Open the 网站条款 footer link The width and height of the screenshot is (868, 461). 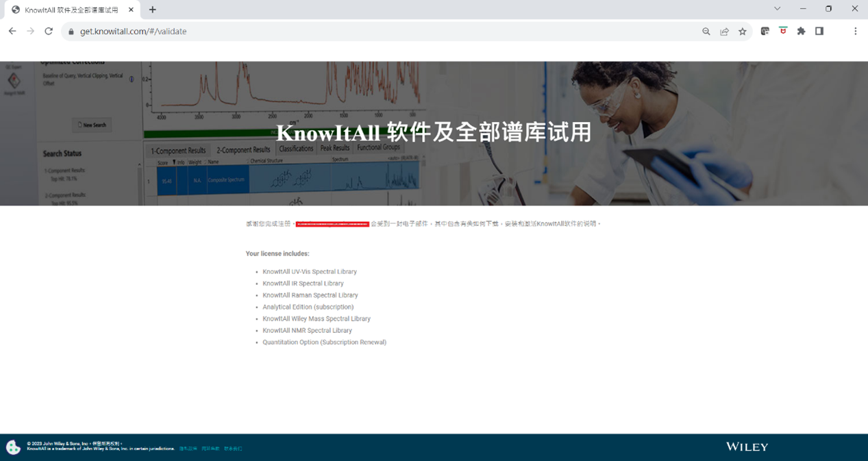tap(210, 449)
